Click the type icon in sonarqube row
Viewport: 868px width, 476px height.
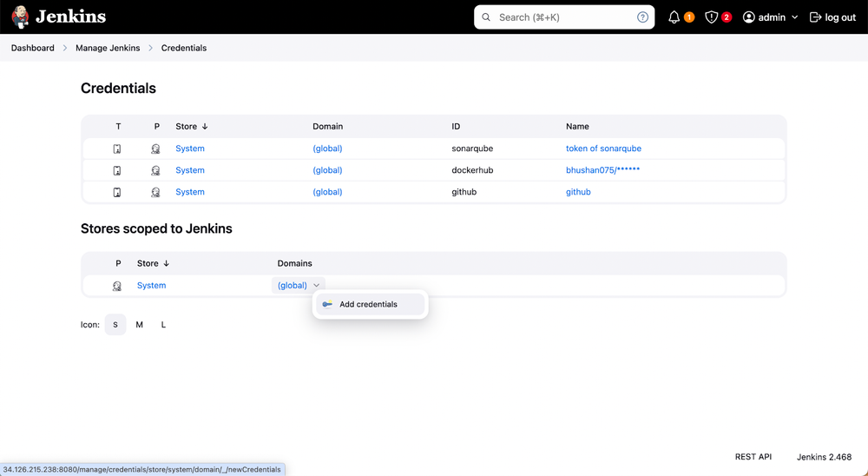tap(117, 149)
